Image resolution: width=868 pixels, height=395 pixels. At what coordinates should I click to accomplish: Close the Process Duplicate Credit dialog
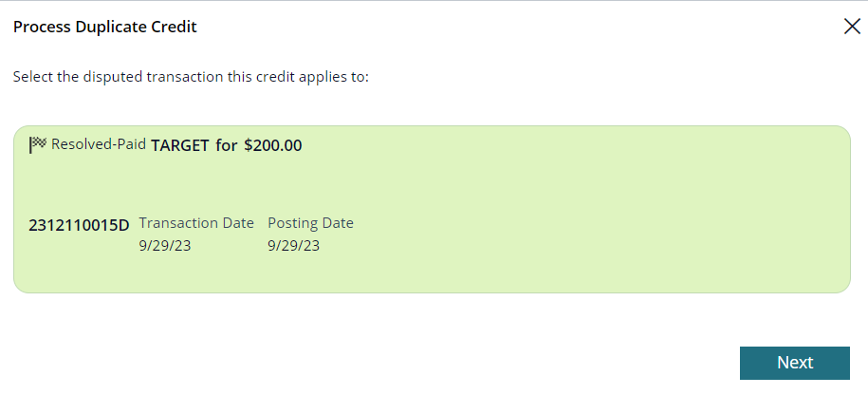click(x=852, y=26)
